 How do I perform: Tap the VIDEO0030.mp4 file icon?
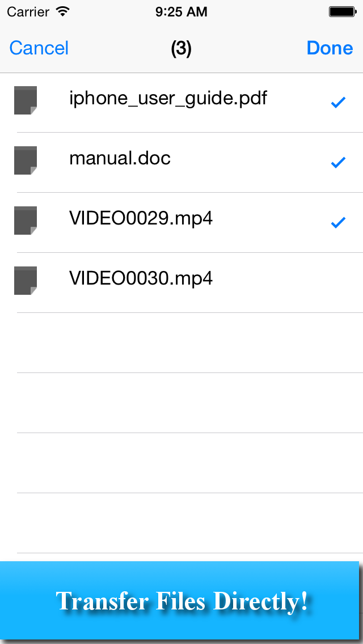tap(26, 281)
